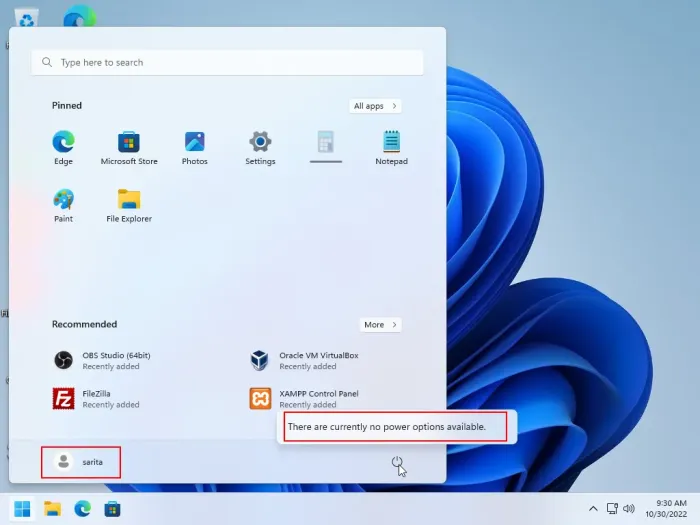
Task: Open the network status tray icon
Action: pyautogui.click(x=612, y=508)
